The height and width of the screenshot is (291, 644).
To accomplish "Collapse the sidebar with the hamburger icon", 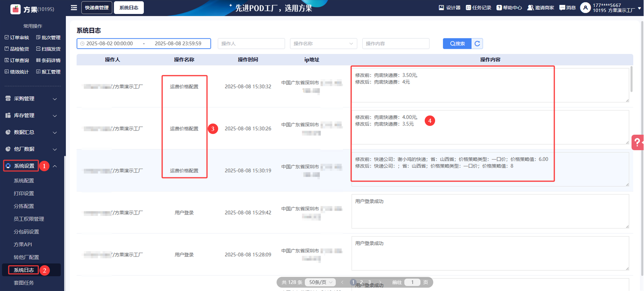I will [74, 8].
